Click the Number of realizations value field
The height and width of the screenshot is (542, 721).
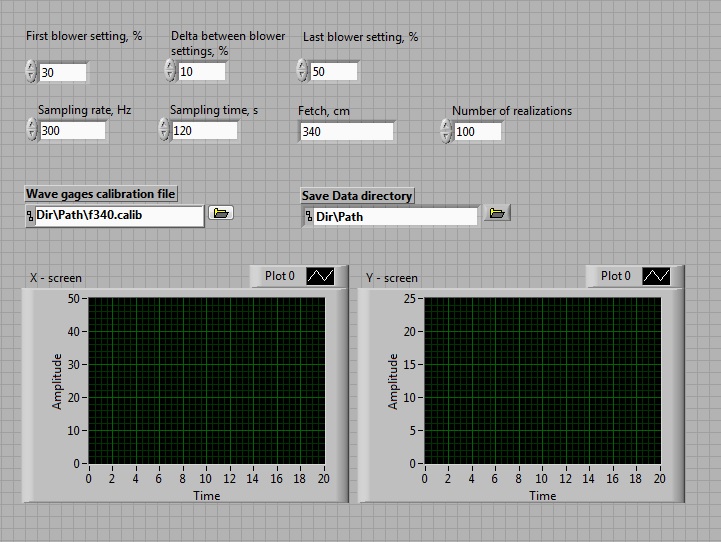point(478,132)
